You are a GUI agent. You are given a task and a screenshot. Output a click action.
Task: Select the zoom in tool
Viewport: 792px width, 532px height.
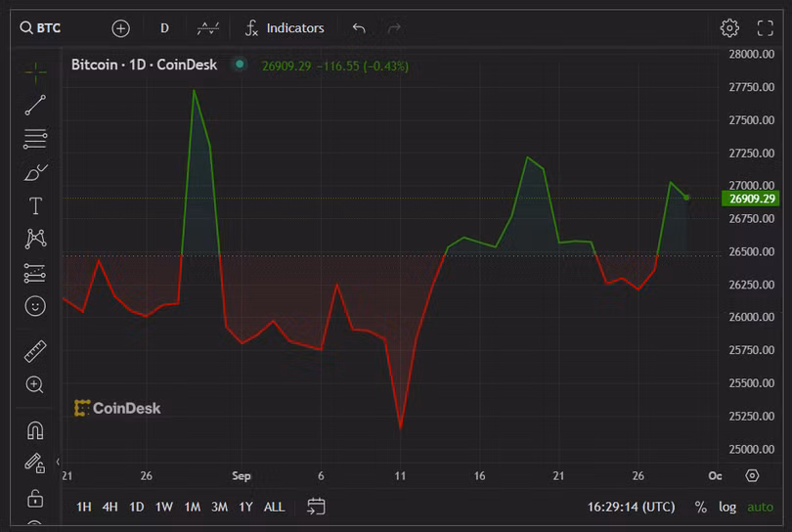pyautogui.click(x=34, y=384)
